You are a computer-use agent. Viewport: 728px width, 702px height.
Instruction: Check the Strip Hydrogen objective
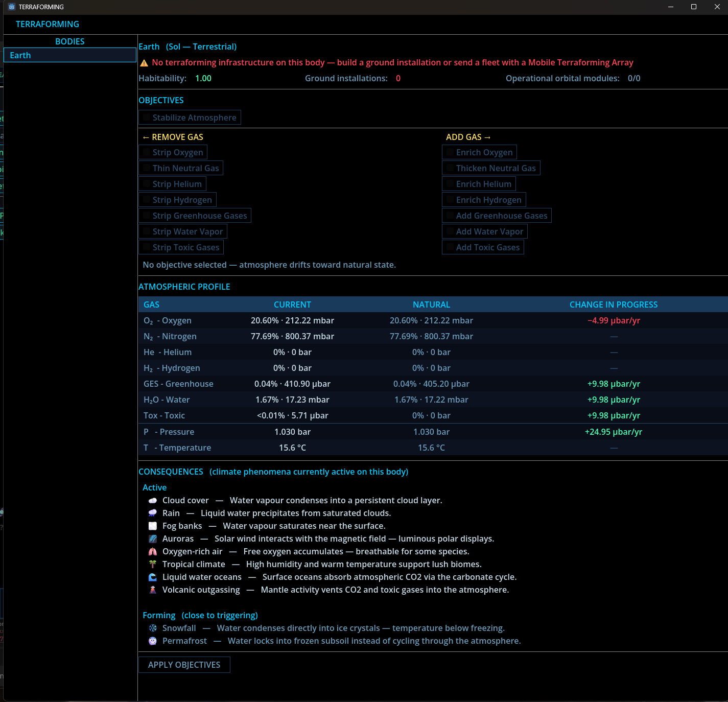point(177,200)
